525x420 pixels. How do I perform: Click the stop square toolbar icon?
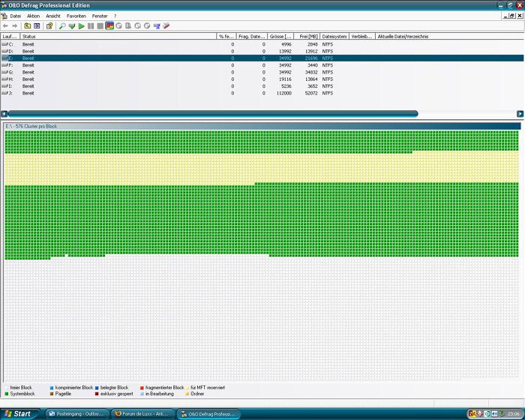tap(100, 25)
